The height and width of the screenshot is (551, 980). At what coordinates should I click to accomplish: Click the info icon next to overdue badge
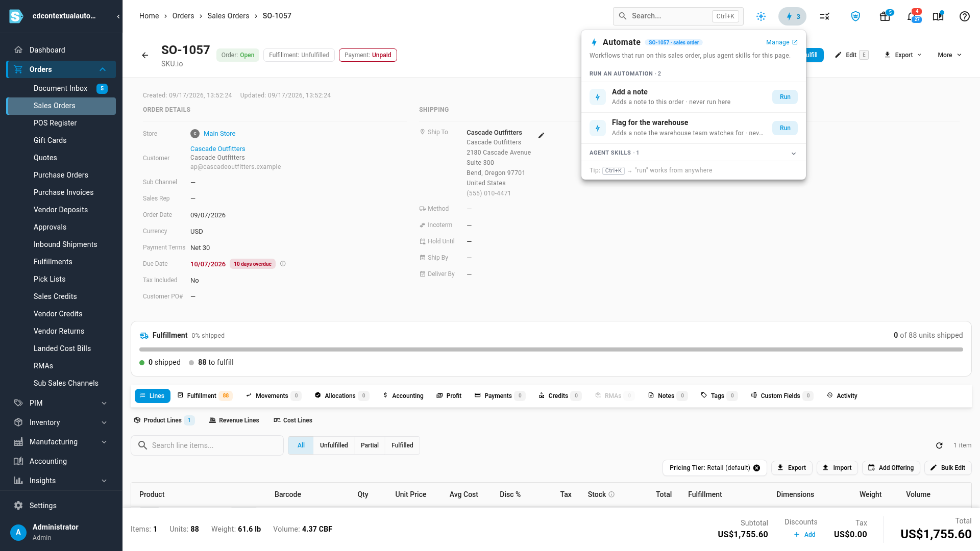click(283, 264)
